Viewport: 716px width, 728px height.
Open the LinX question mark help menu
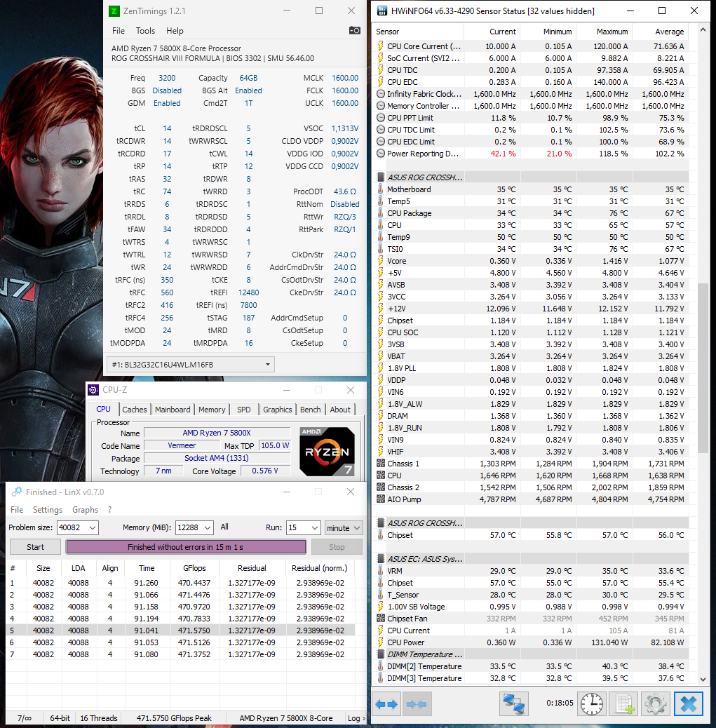click(109, 510)
